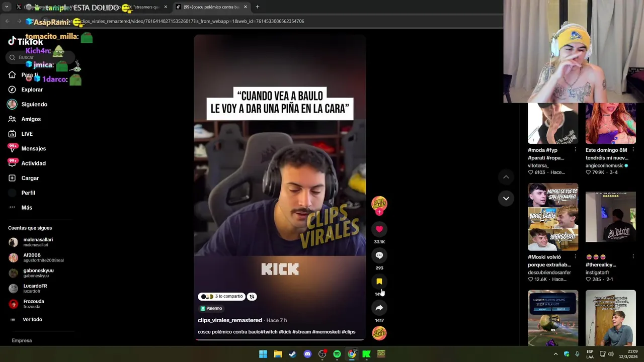This screenshot has height=362, width=644.
Task: Click the Explorar compass icon
Action: [12, 89]
